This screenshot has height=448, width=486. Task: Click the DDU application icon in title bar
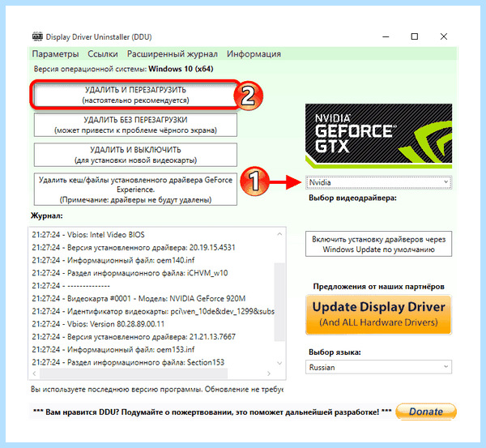(x=37, y=36)
